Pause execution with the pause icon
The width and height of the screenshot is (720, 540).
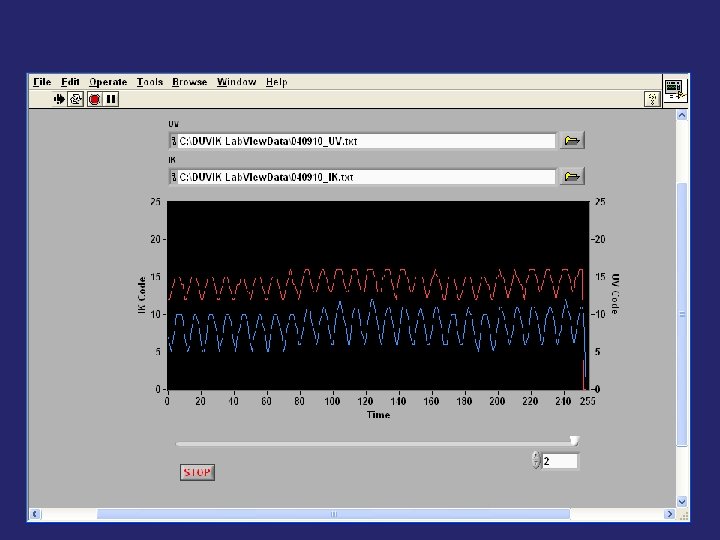pos(111,99)
